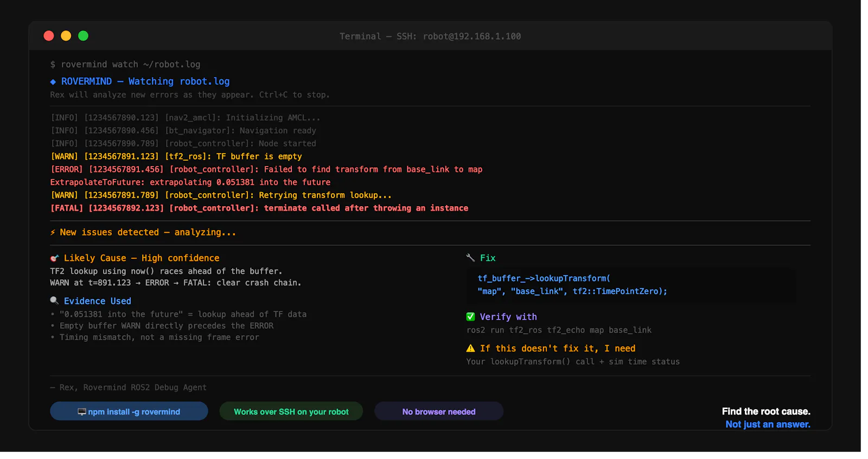Click the ros2 run tf2_ros tf2_echo command

pos(559,330)
